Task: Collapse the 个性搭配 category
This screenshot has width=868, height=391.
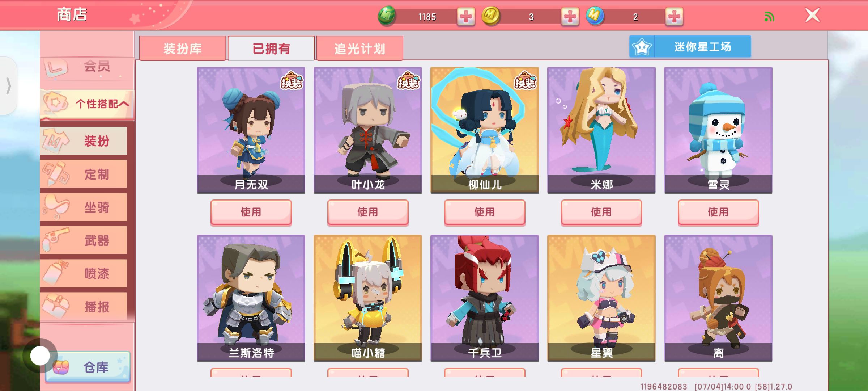Action: (x=88, y=104)
